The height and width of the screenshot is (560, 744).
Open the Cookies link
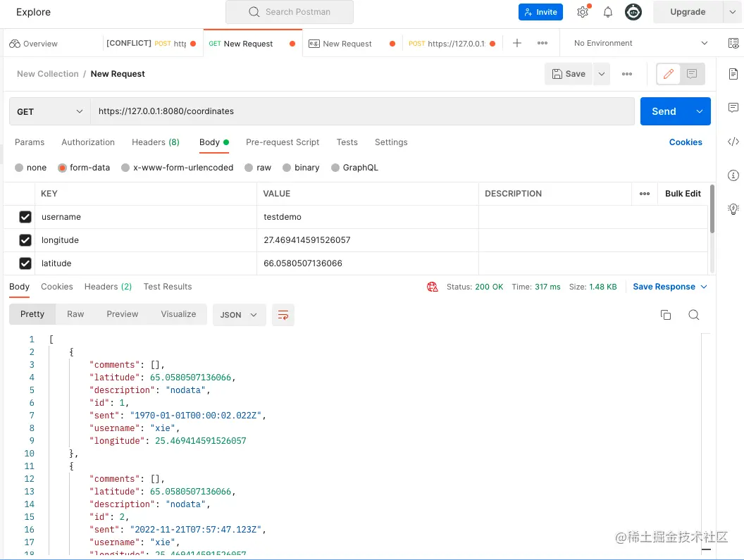(685, 142)
